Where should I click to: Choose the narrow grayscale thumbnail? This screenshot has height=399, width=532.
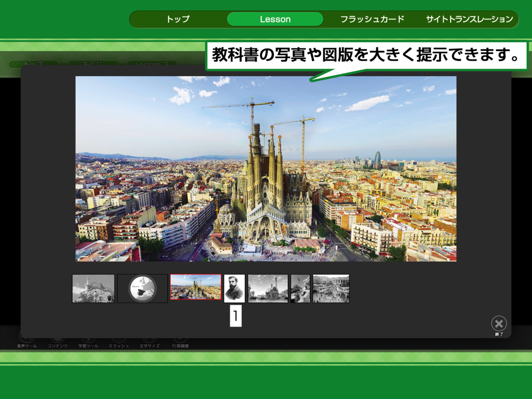(300, 288)
